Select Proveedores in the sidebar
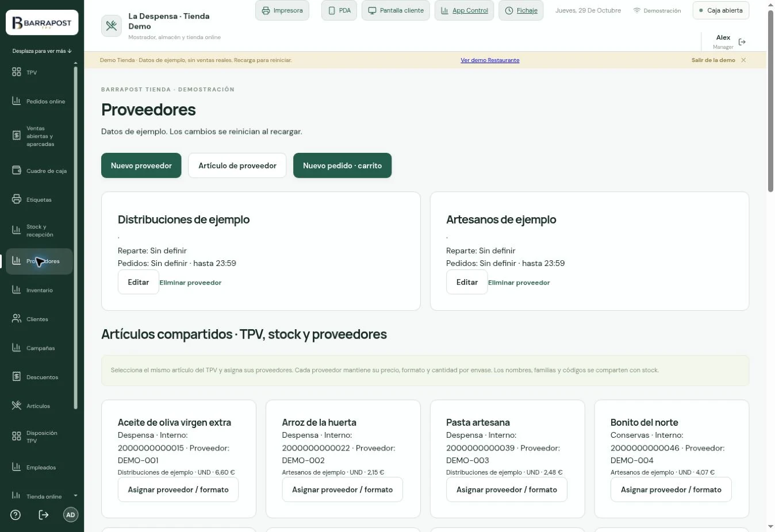The height and width of the screenshot is (532, 775). tap(40, 261)
